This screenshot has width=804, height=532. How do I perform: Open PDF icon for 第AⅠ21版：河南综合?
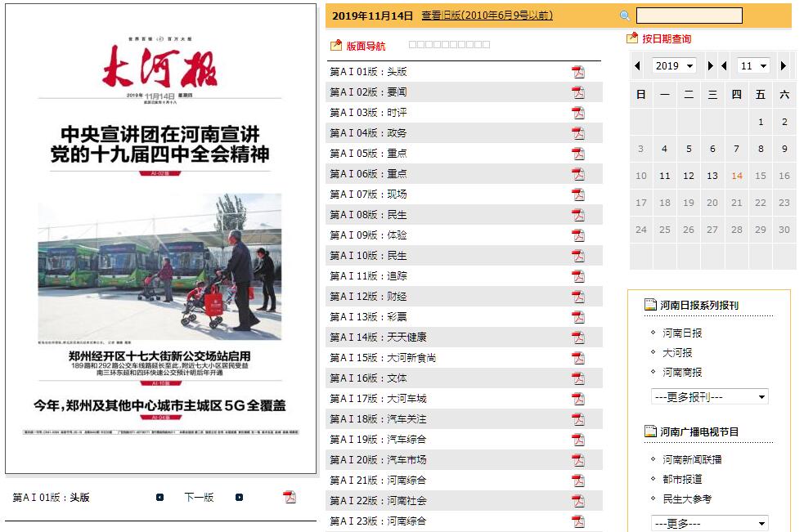click(x=578, y=481)
